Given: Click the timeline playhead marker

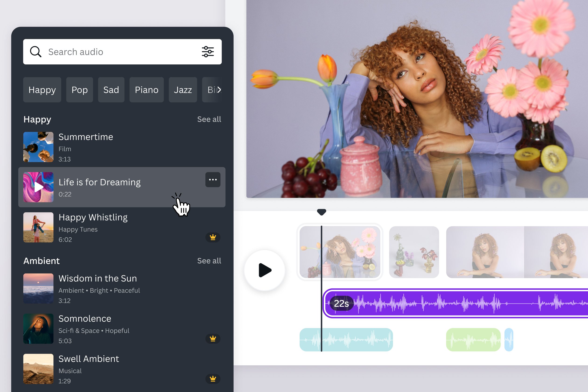Looking at the screenshot, I should [321, 212].
